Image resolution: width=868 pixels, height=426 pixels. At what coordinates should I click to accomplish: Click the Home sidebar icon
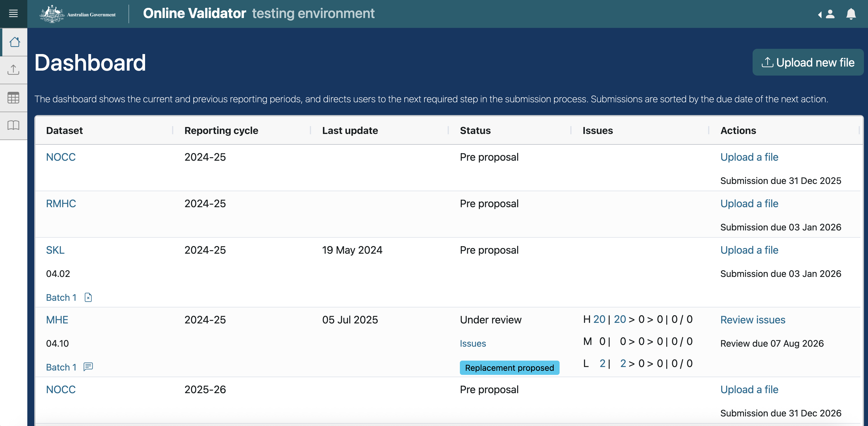click(x=14, y=42)
